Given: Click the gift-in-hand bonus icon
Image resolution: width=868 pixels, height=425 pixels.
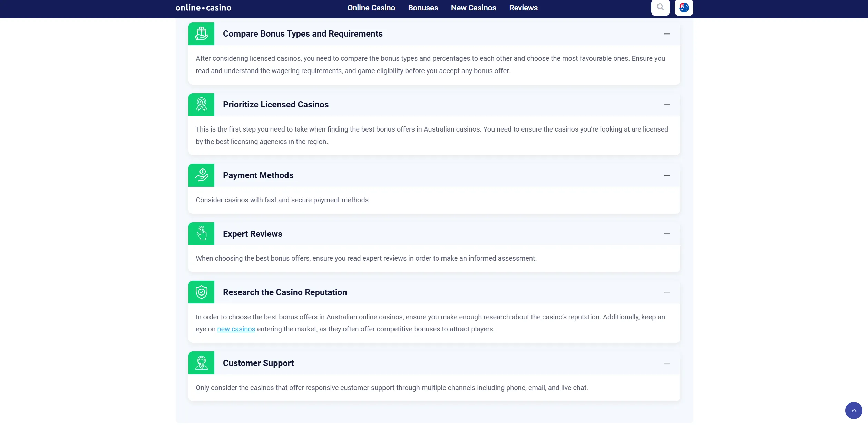Looking at the screenshot, I should pos(201,34).
